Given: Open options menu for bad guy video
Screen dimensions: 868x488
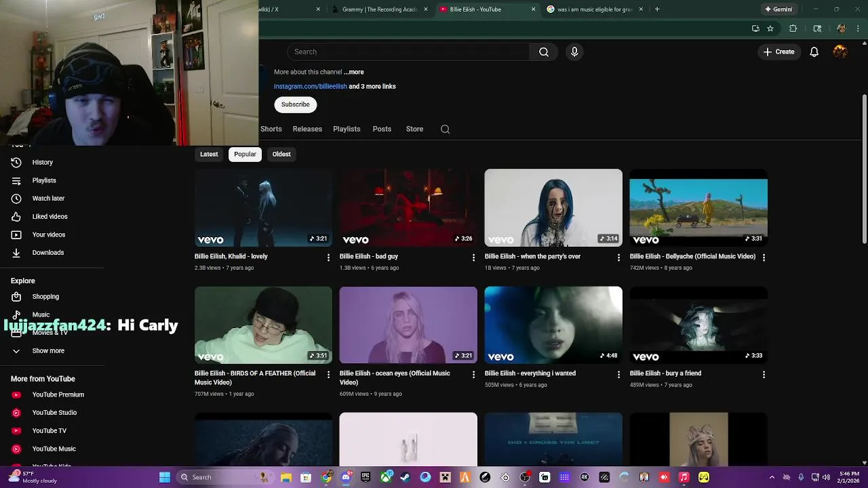Looking at the screenshot, I should point(473,258).
